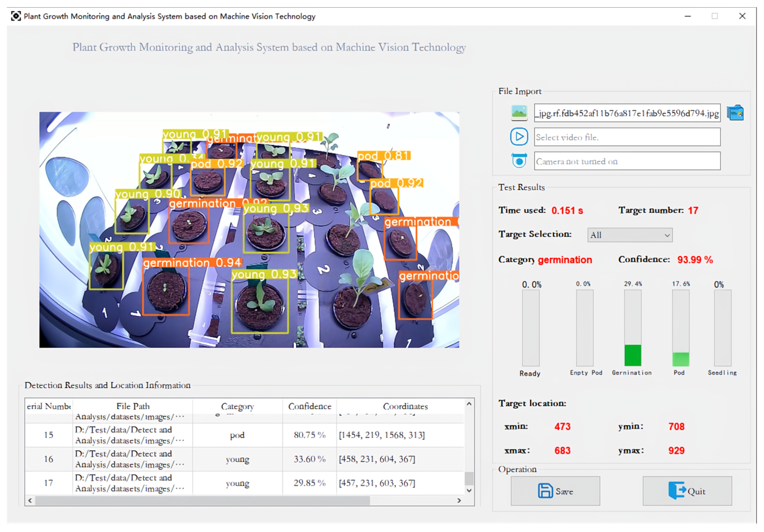Screen dimensions: 764x532
Task: Click into the Select video file field
Action: [627, 137]
